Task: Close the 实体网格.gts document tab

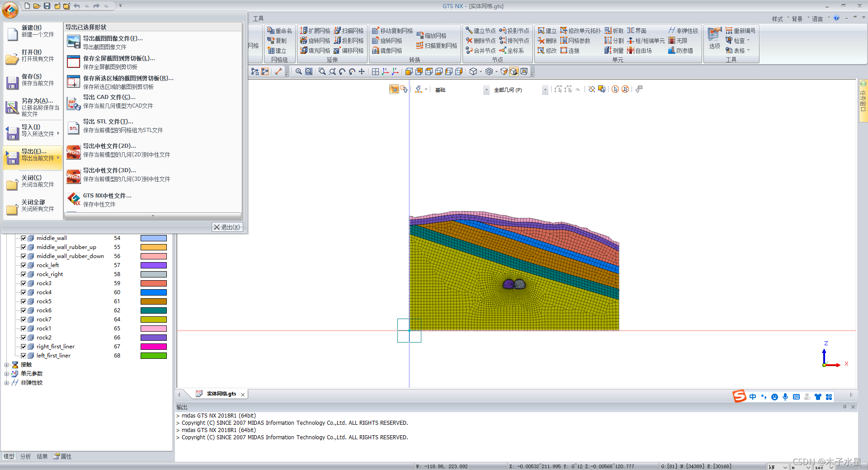Action: click(x=243, y=395)
